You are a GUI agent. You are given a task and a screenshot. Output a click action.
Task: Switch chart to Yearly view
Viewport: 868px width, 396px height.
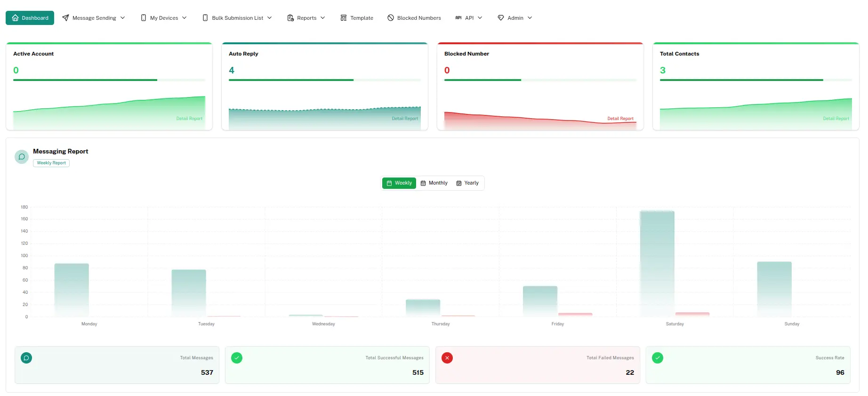tap(467, 183)
